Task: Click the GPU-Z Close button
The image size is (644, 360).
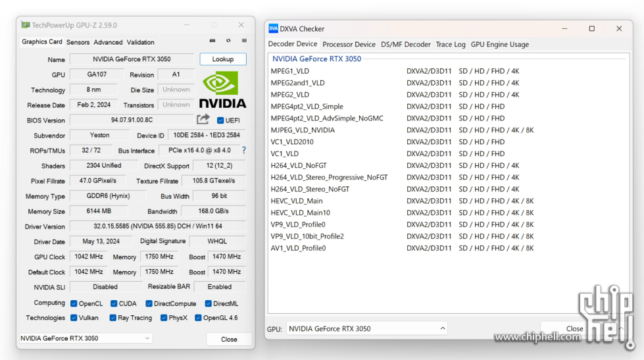Action: pyautogui.click(x=229, y=340)
